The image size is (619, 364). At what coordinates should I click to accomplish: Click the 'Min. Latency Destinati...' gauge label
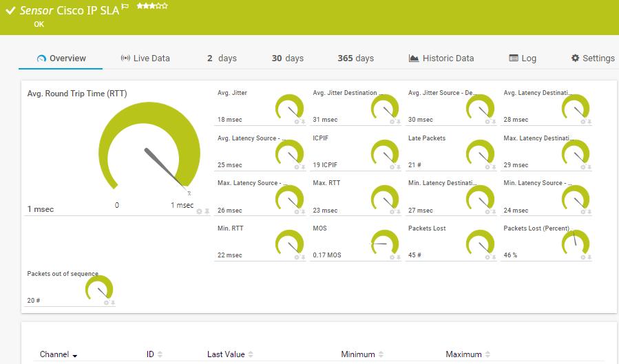pyautogui.click(x=442, y=183)
